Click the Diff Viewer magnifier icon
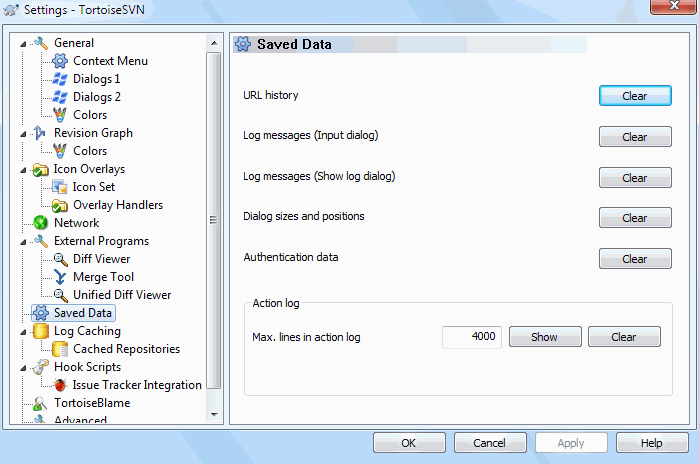 pyautogui.click(x=60, y=259)
